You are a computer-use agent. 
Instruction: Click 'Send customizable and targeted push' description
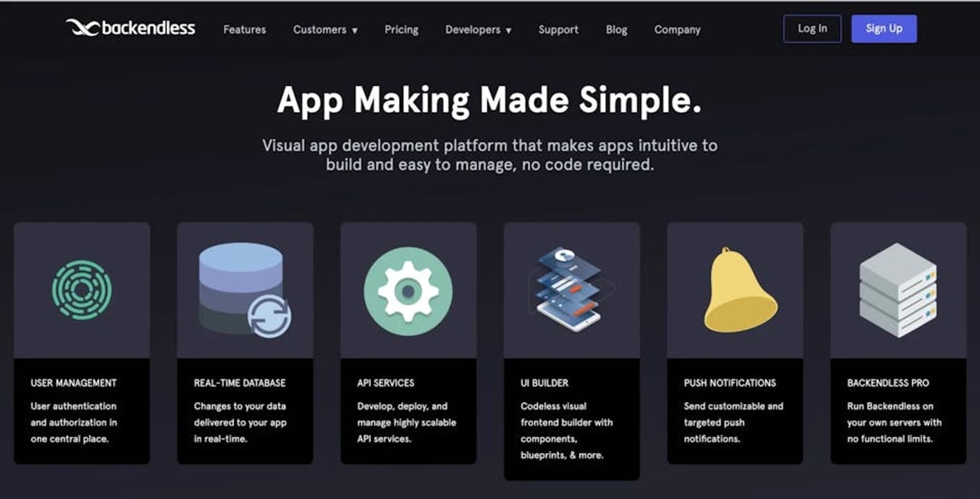(733, 422)
